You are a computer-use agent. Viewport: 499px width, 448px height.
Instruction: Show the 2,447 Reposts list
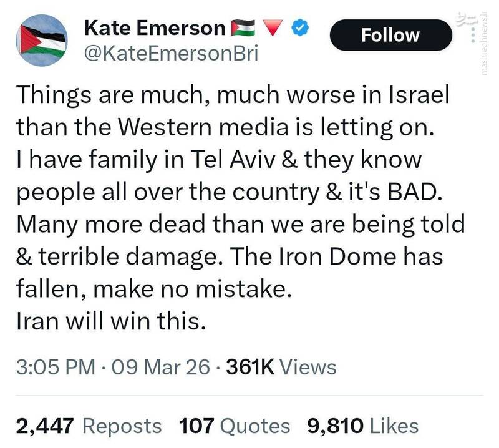pos(89,426)
